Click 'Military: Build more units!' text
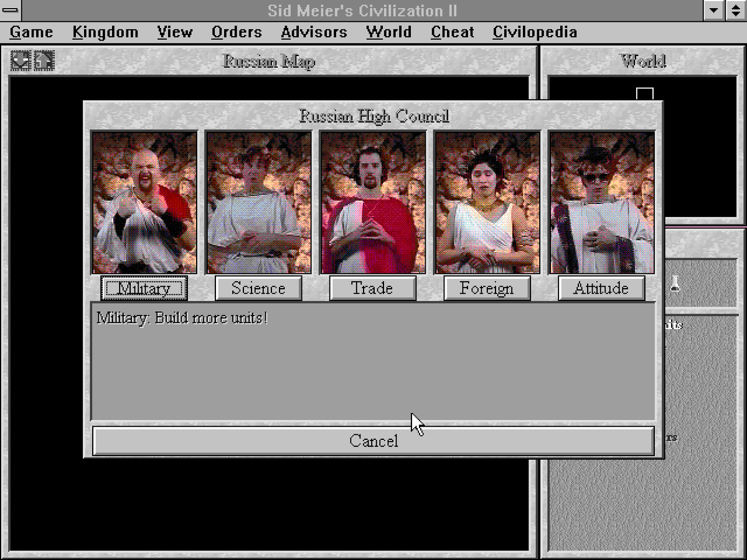Viewport: 747px width, 560px height. (x=182, y=318)
